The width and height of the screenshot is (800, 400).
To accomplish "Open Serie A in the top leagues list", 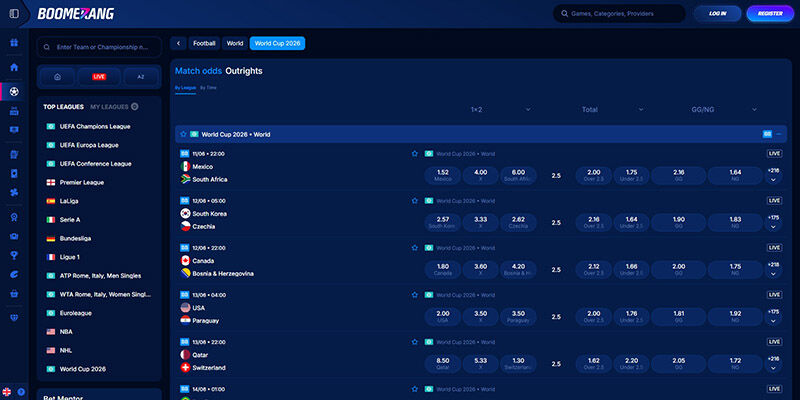I will point(70,220).
